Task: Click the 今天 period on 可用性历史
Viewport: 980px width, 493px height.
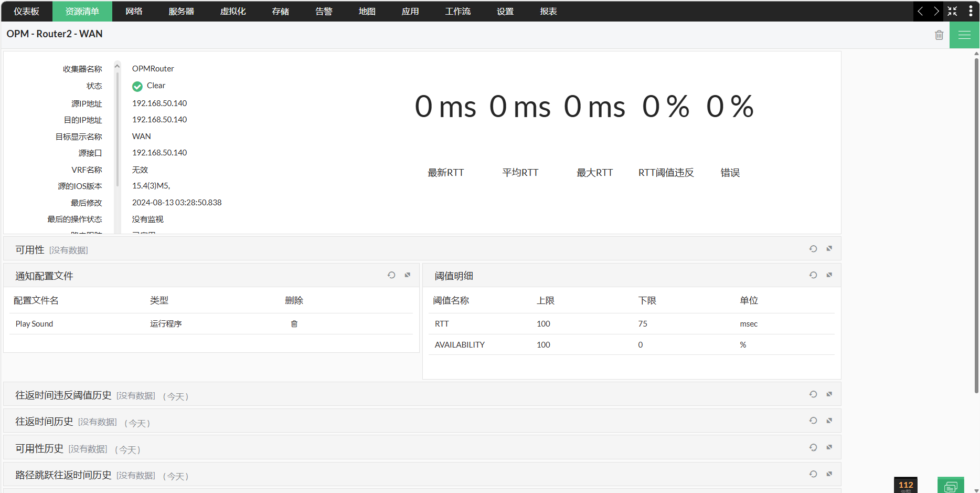Action: pyautogui.click(x=128, y=450)
